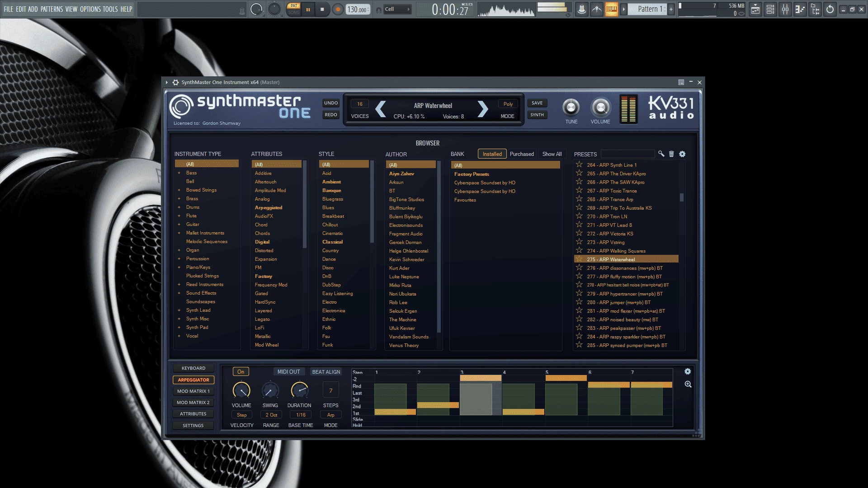Open the Poly mode dropdown
Image resolution: width=868 pixels, height=488 pixels.
[x=508, y=104]
